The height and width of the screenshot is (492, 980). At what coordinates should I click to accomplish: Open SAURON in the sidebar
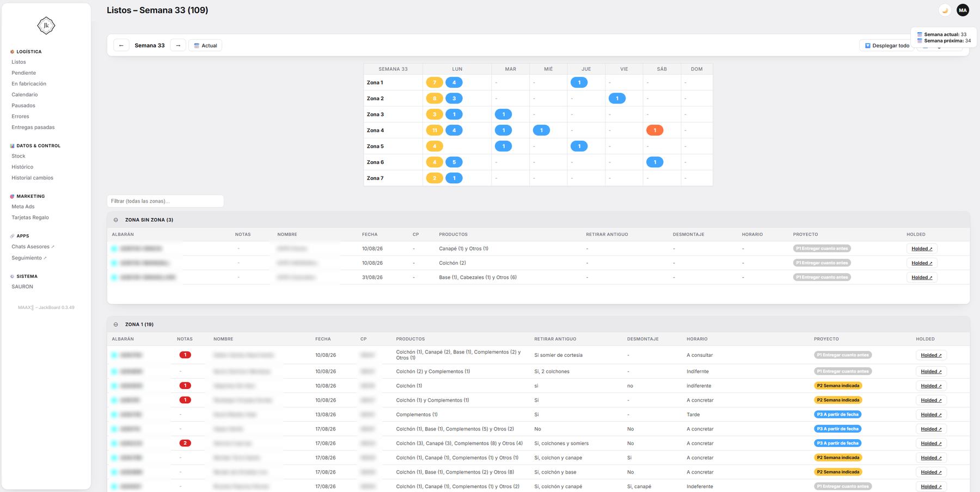22,287
